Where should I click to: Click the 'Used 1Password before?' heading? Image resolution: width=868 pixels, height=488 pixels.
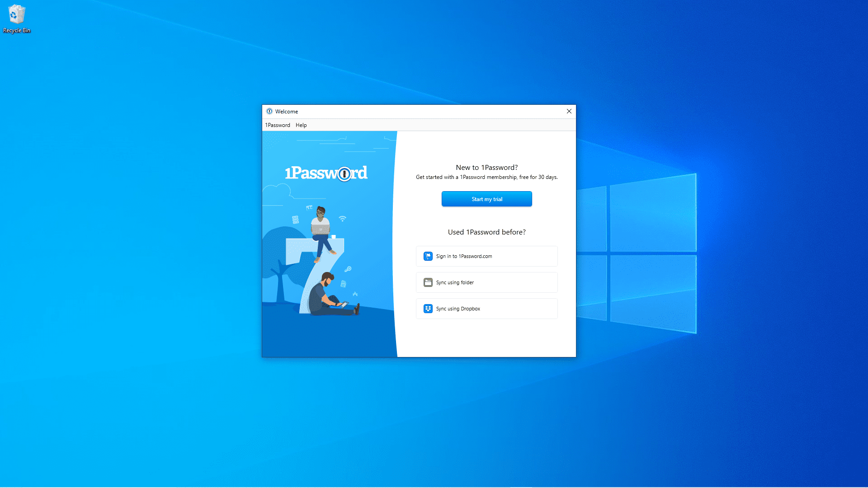click(487, 232)
